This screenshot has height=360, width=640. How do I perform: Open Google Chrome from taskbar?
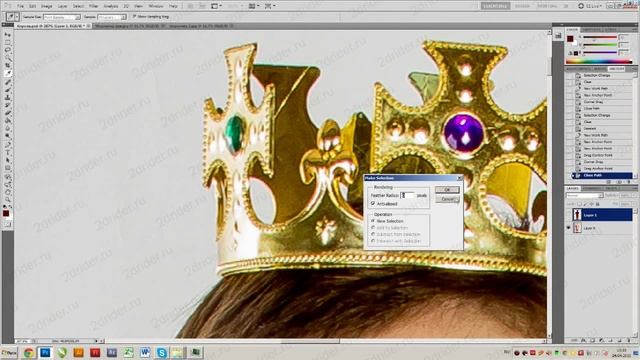tap(28, 352)
